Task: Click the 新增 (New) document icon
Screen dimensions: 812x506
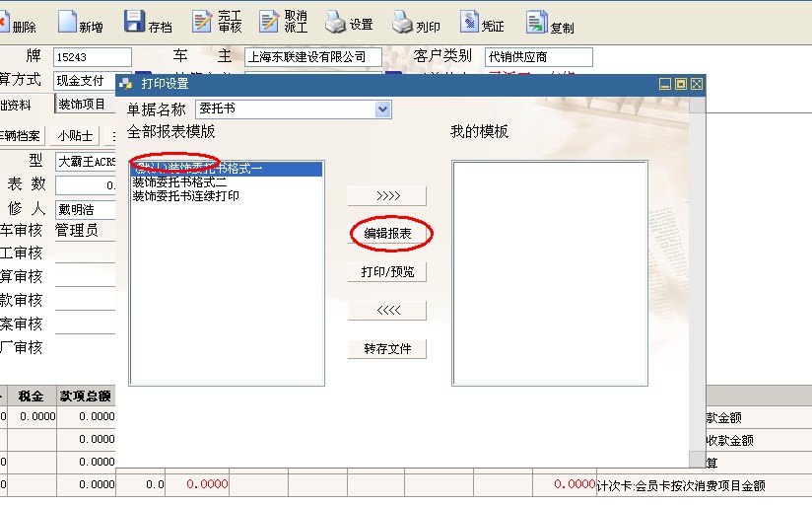Action: tap(67, 22)
